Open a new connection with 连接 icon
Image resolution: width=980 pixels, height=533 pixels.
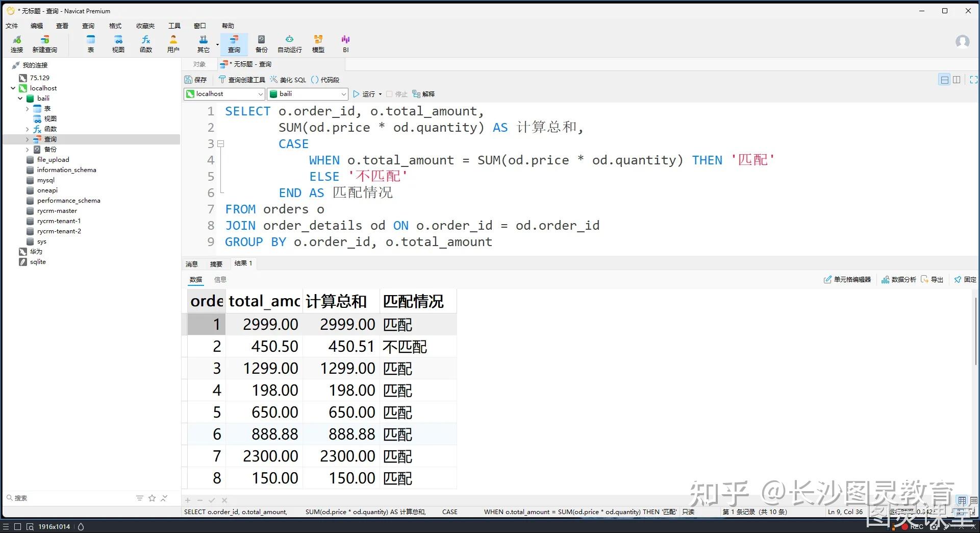[x=16, y=43]
